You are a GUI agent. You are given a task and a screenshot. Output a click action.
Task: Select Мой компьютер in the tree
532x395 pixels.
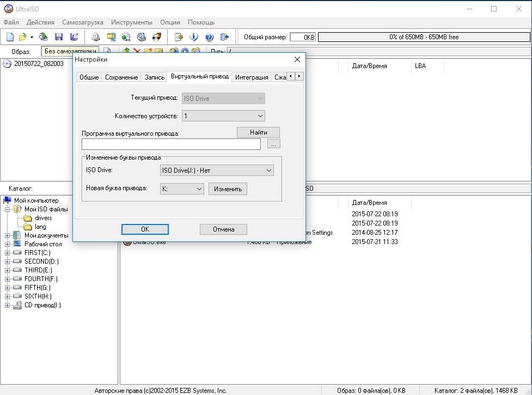(x=36, y=200)
